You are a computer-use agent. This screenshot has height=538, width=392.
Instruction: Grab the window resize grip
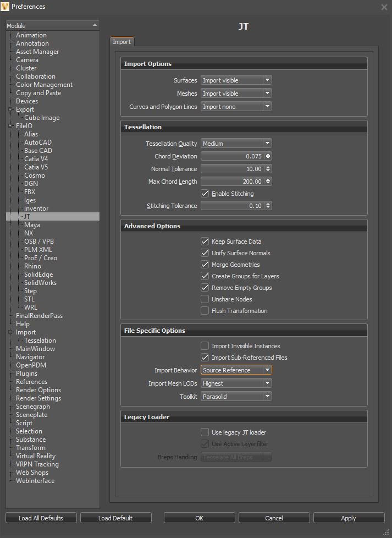click(x=386, y=532)
